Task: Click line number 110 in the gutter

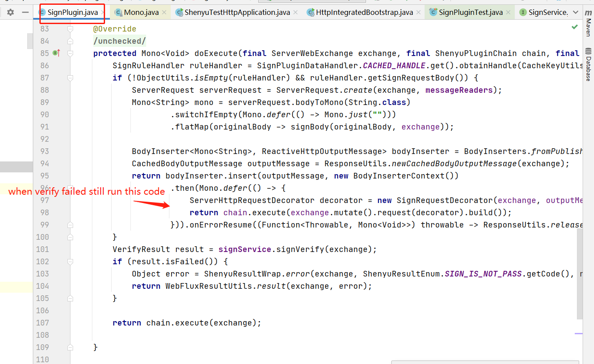Action: coord(42,360)
